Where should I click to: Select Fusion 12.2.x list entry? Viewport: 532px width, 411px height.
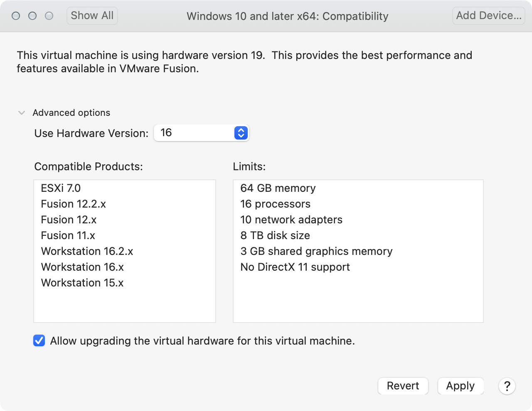73,204
